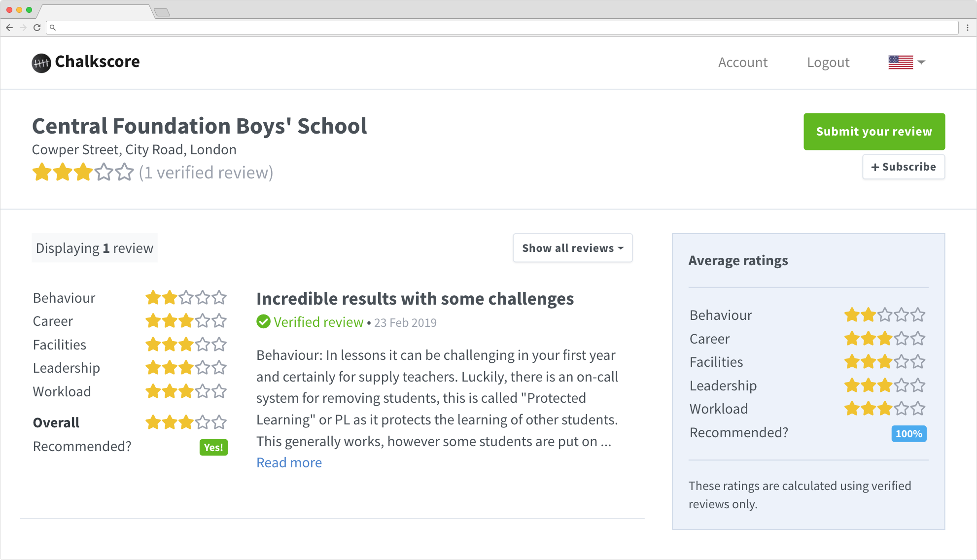Screen dimensions: 977x560
Task: Click the Displaying 1 review label
Action: (95, 248)
